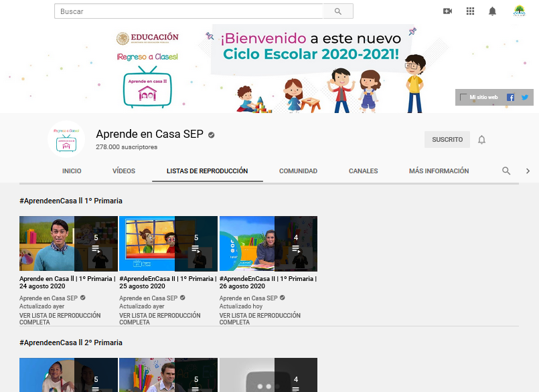Open the 24 agosto 2020 playlist thumbnail

coord(68,243)
